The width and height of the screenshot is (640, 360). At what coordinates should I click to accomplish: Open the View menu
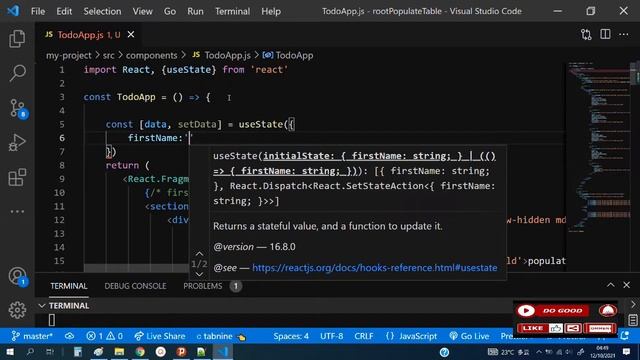(x=142, y=11)
